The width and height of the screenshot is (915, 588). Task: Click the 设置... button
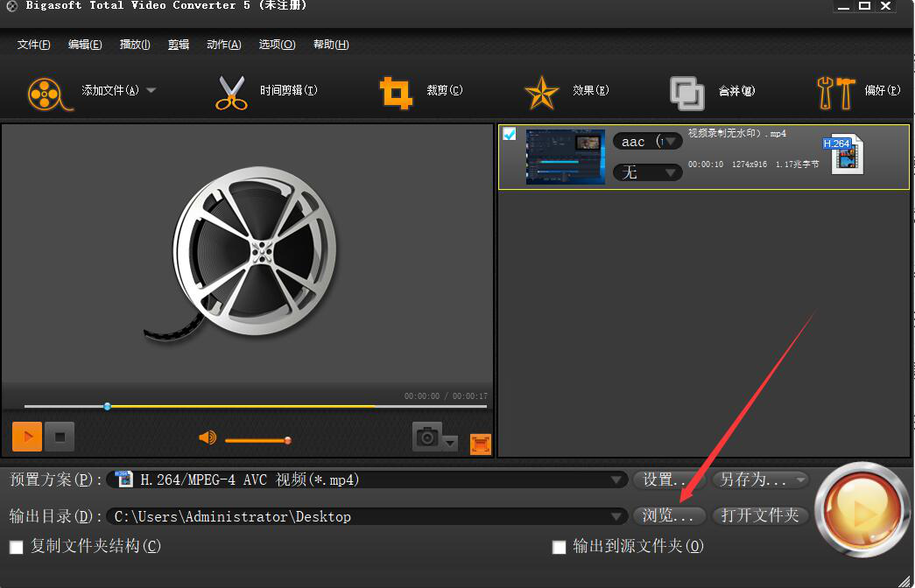669,480
